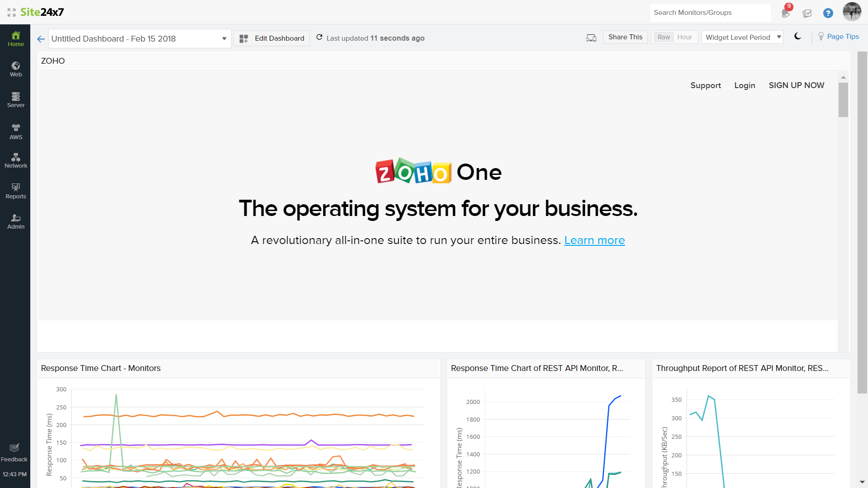
Task: Click the back arrow beside dashboard name
Action: click(x=41, y=39)
